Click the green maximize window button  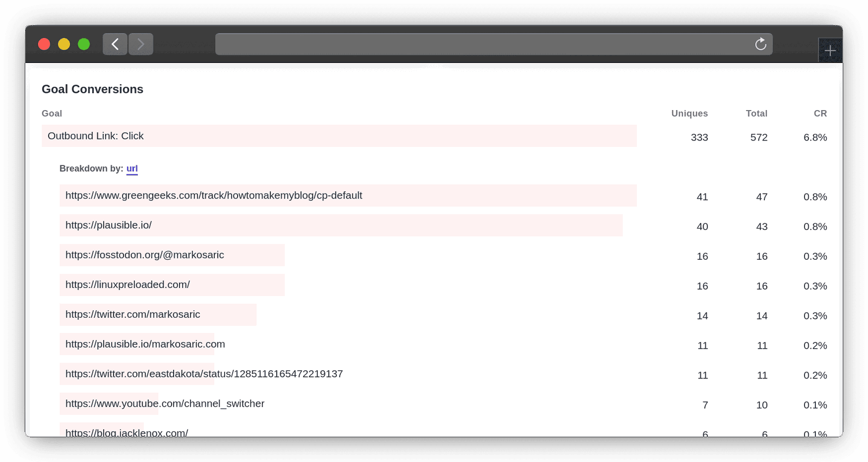coord(84,44)
